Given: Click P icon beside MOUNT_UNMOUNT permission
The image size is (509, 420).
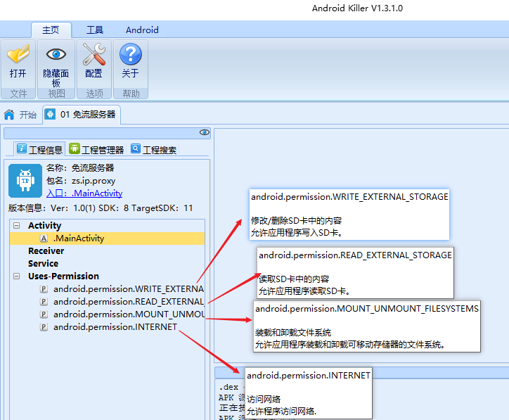Looking at the screenshot, I should [x=44, y=314].
